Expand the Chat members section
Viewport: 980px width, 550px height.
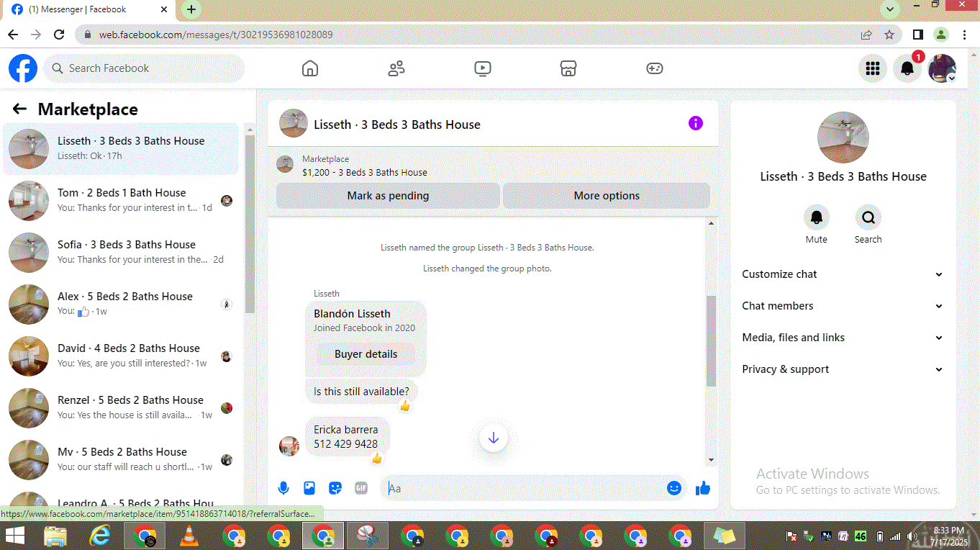(x=843, y=306)
